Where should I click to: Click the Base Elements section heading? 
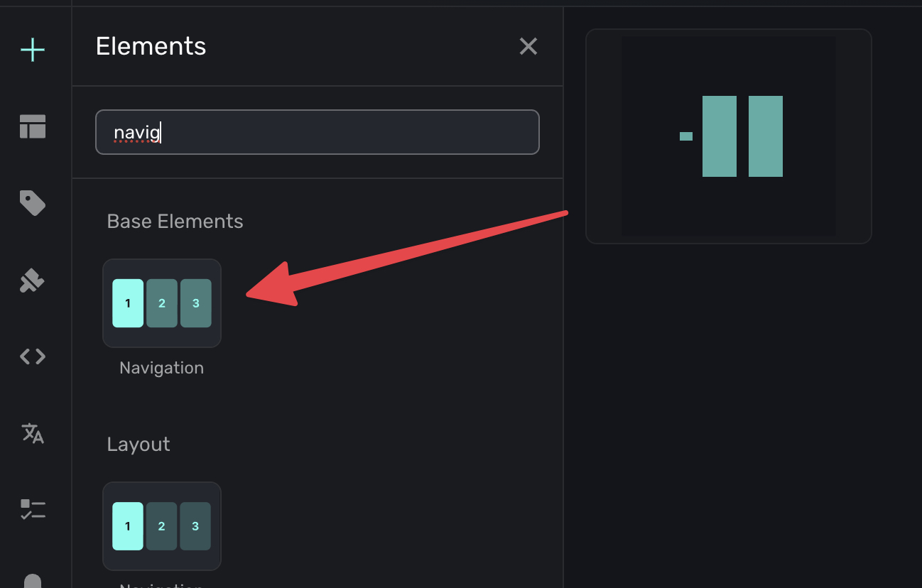[x=175, y=222]
